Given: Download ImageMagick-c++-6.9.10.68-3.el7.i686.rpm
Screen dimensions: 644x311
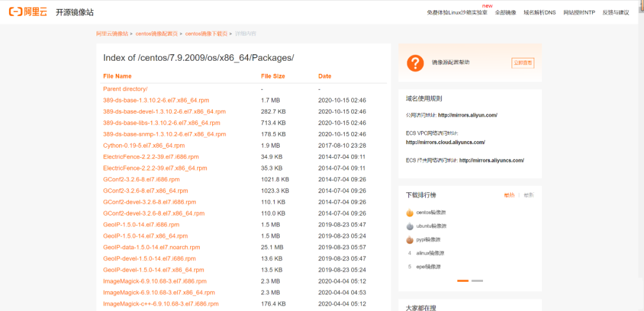Looking at the screenshot, I should coord(160,304).
